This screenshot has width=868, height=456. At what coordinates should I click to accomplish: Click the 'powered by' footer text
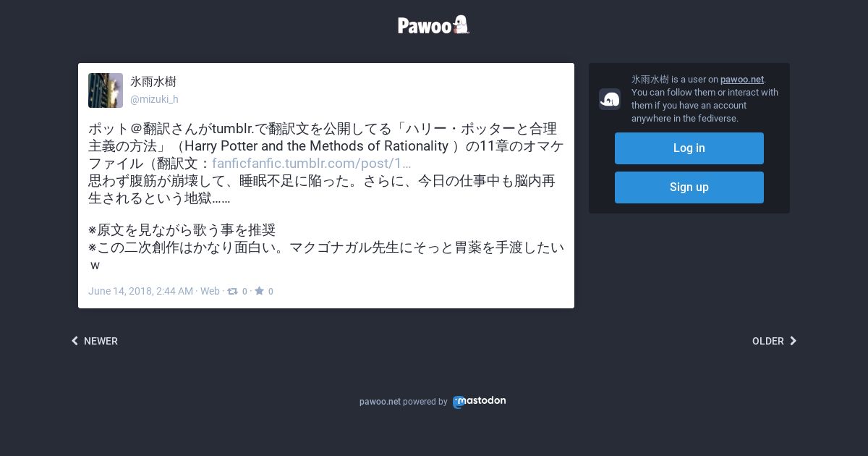425,402
